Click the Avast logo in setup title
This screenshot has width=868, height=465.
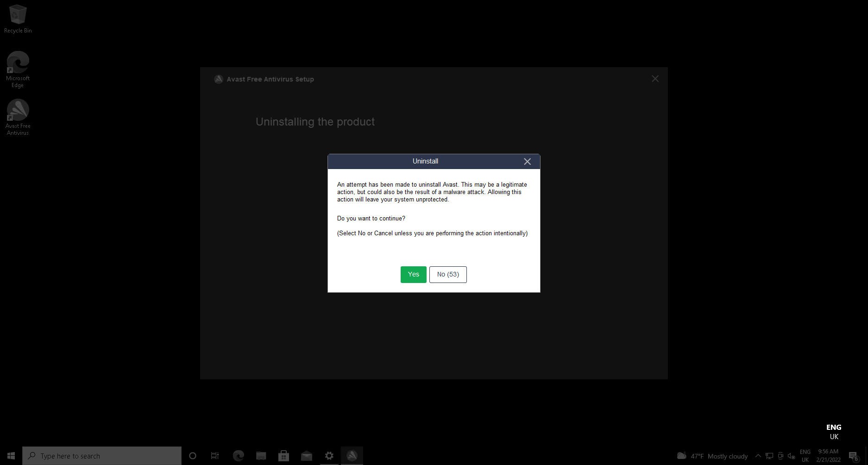click(219, 79)
